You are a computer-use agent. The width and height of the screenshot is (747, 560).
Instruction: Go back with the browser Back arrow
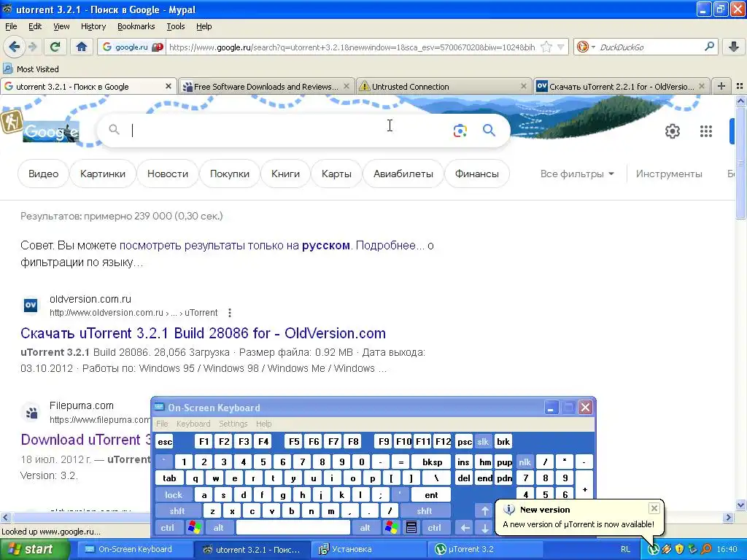click(x=14, y=47)
